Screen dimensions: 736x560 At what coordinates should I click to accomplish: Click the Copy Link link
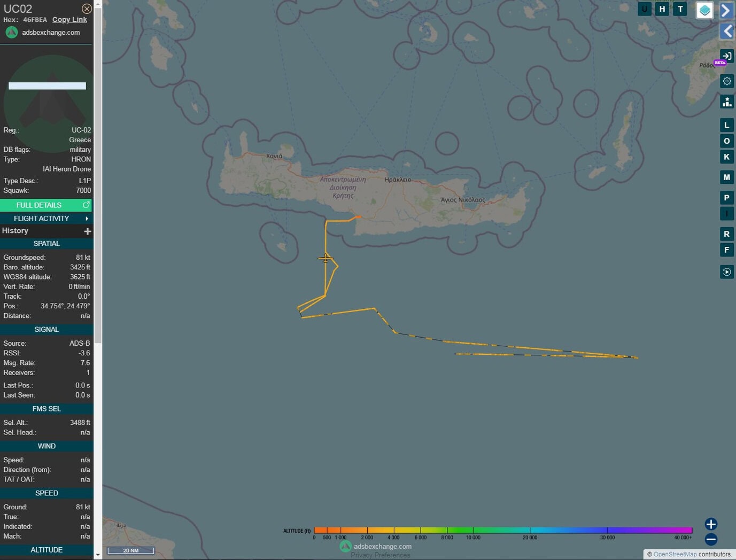(x=69, y=20)
